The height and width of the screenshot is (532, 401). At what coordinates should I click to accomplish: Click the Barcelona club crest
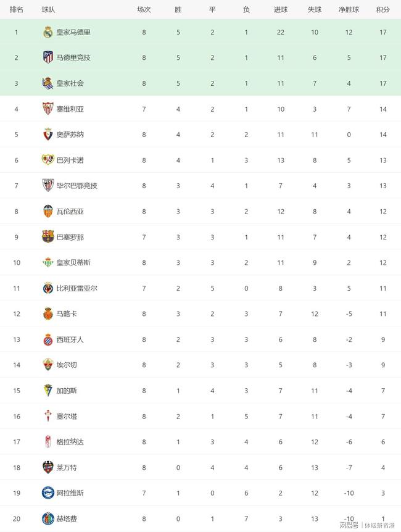(48, 237)
